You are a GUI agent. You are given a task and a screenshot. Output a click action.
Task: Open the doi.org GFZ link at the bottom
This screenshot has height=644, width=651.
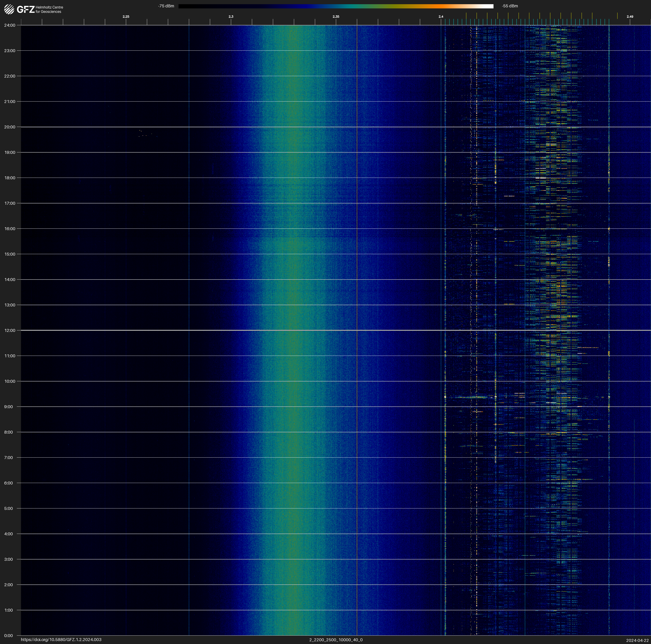click(61, 640)
